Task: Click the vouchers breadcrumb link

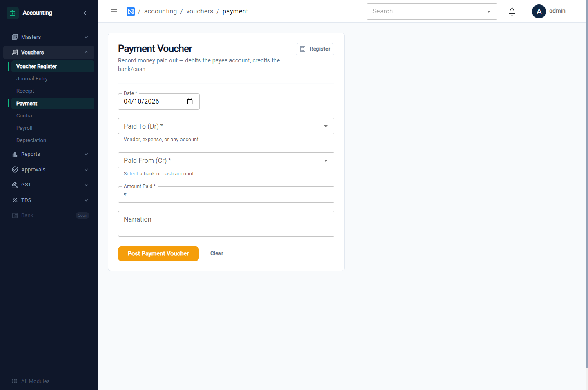Action: (x=200, y=11)
